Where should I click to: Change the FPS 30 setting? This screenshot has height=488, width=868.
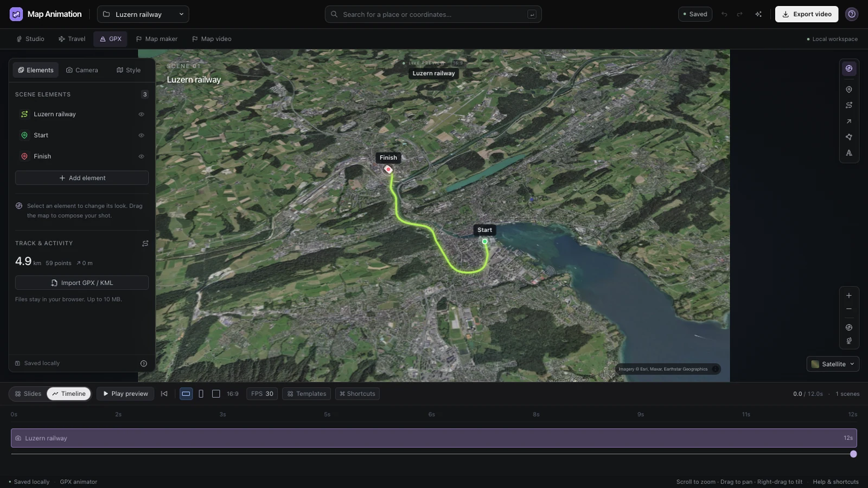pyautogui.click(x=262, y=394)
